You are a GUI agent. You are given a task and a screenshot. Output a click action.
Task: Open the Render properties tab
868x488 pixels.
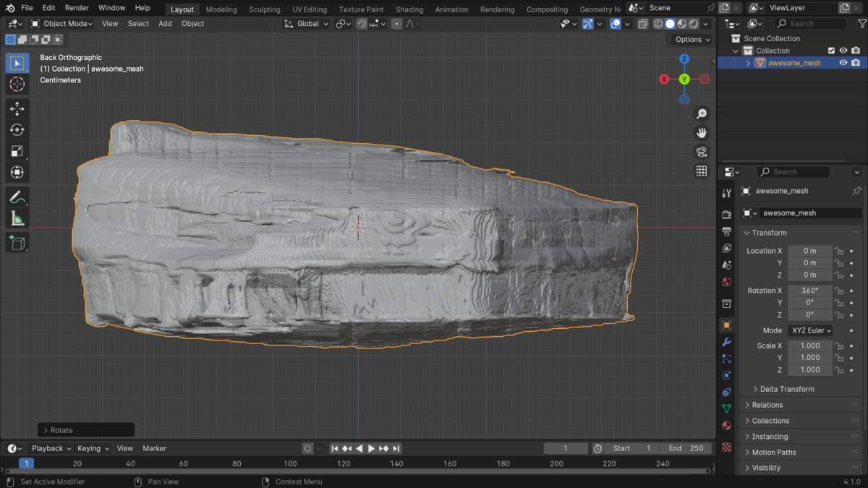(x=727, y=215)
